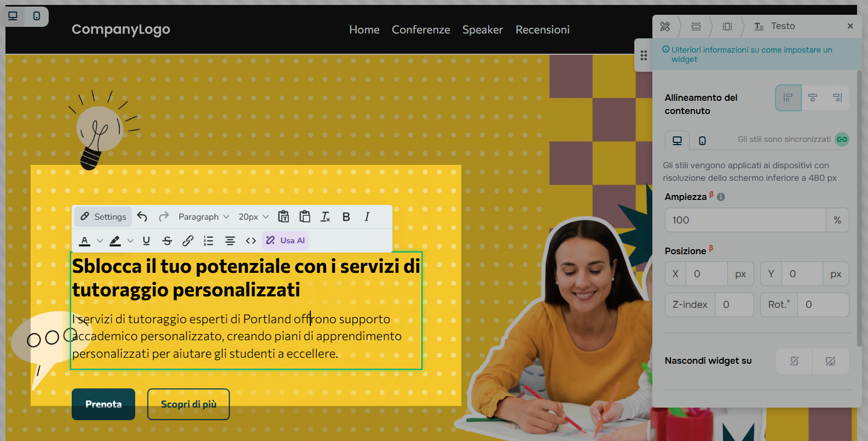
Task: Switch canvas to mobile preview
Action: pos(37,16)
